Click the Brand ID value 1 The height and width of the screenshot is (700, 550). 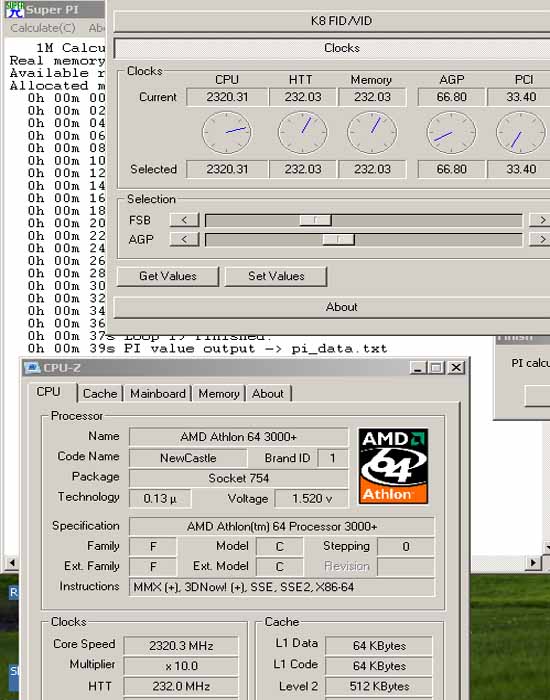pyautogui.click(x=333, y=458)
